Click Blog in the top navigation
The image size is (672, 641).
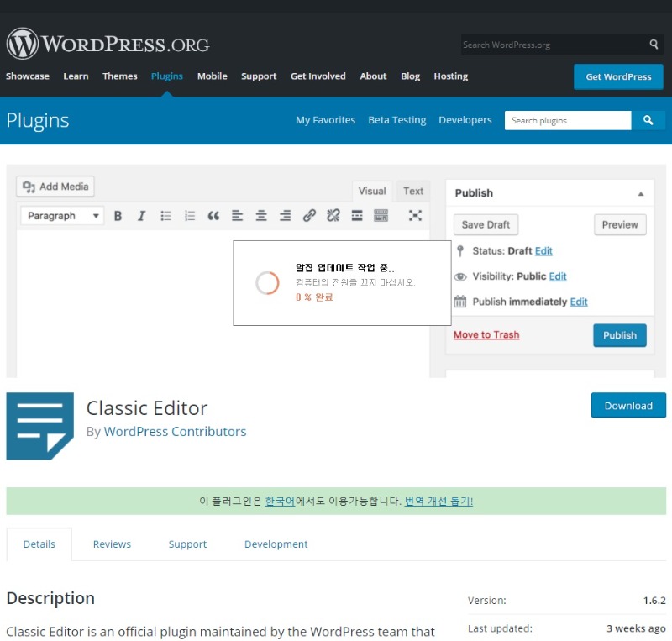[410, 76]
